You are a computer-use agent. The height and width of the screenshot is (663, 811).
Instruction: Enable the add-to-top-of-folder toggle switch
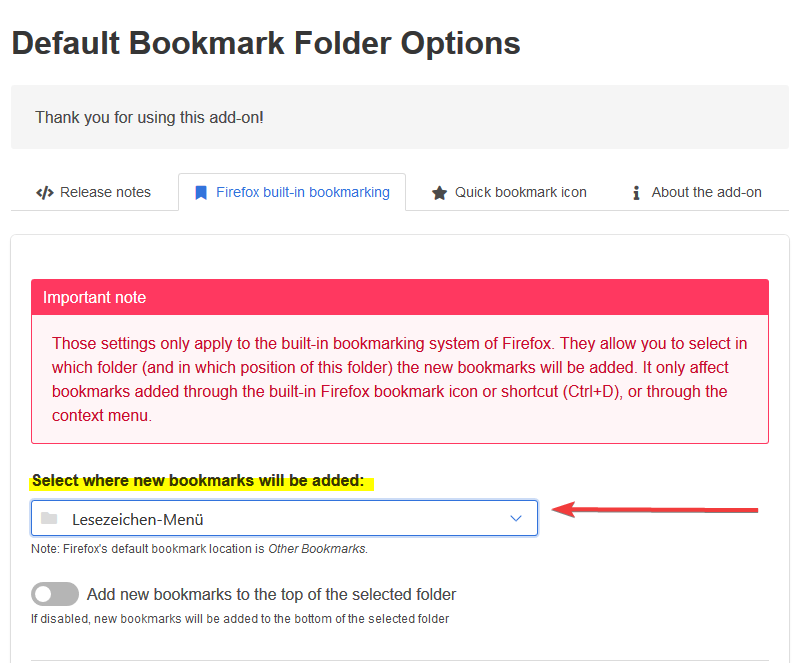(55, 595)
